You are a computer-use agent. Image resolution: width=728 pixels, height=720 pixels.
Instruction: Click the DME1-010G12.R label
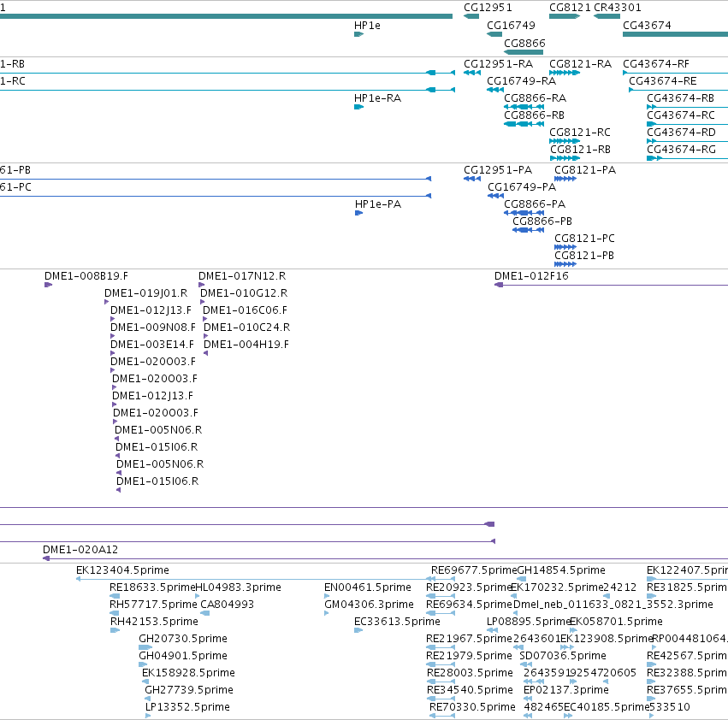coord(244,293)
